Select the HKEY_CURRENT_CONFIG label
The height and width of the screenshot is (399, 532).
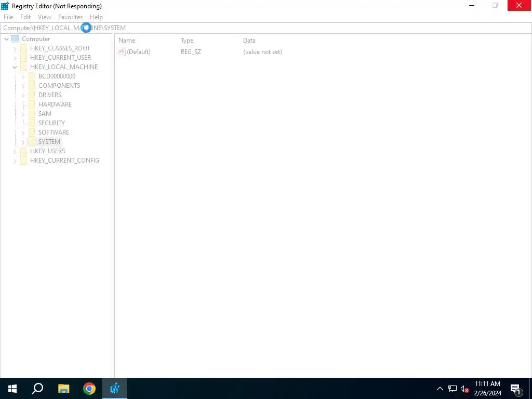(x=65, y=160)
